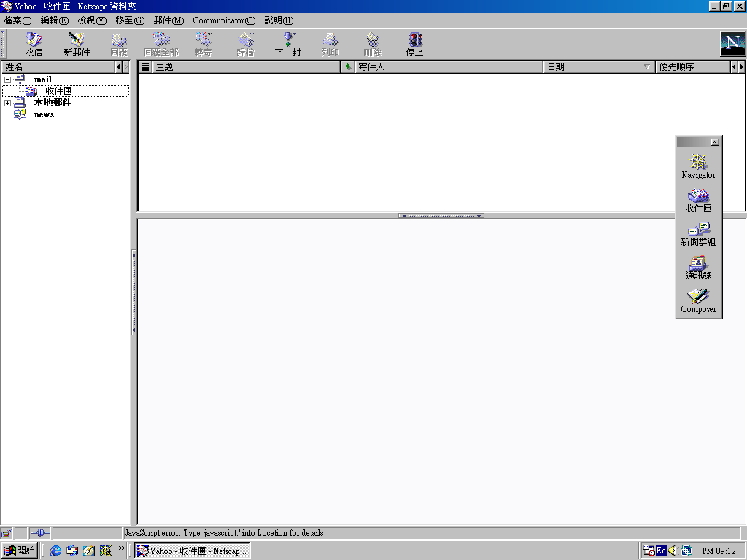Click the 歸檔 File toolbar icon
Image resolution: width=747 pixels, height=560 pixels.
(x=245, y=44)
